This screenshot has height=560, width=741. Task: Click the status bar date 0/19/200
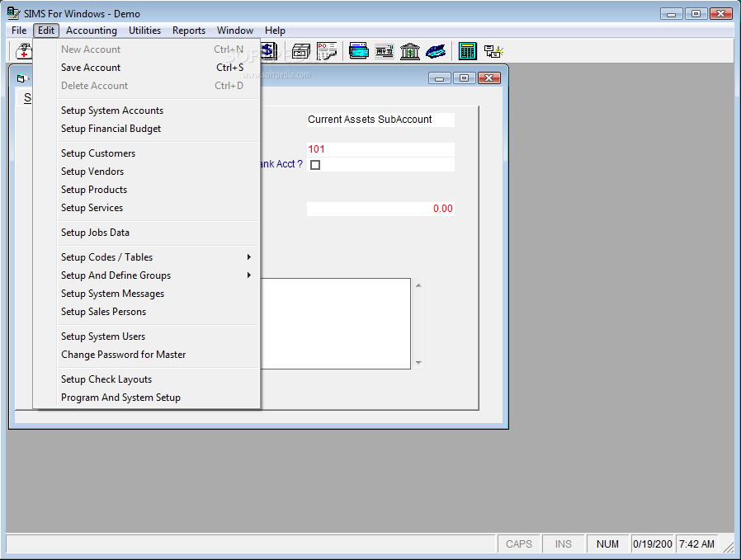pos(653,544)
